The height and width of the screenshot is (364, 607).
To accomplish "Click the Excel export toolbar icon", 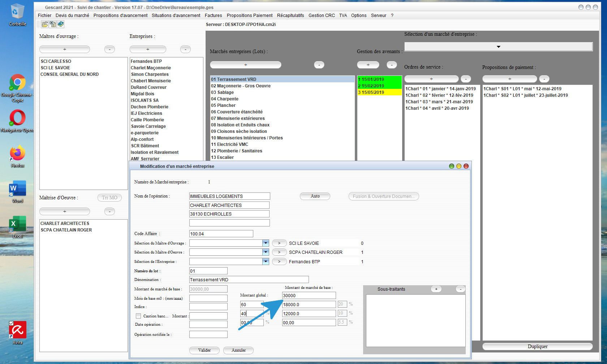I will [x=53, y=24].
